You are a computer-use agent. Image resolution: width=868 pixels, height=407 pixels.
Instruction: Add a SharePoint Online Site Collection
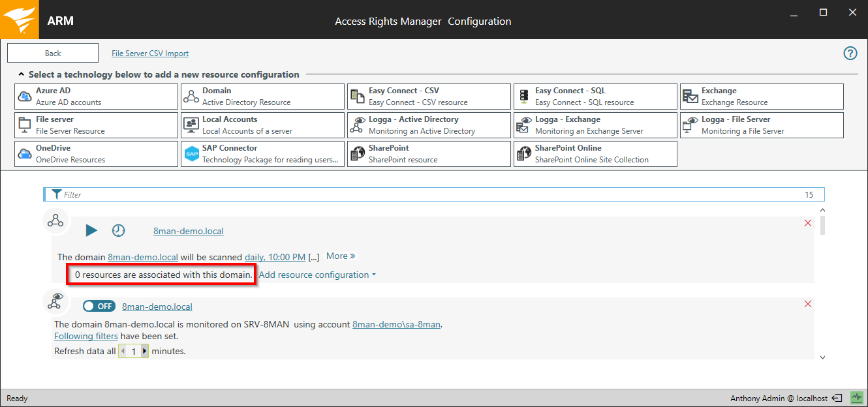pyautogui.click(x=595, y=154)
